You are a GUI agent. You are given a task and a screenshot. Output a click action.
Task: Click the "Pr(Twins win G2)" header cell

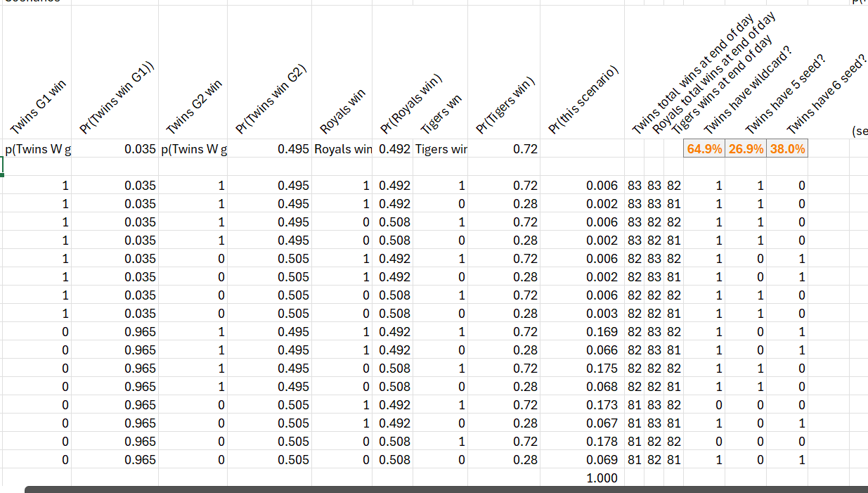[x=270, y=98]
